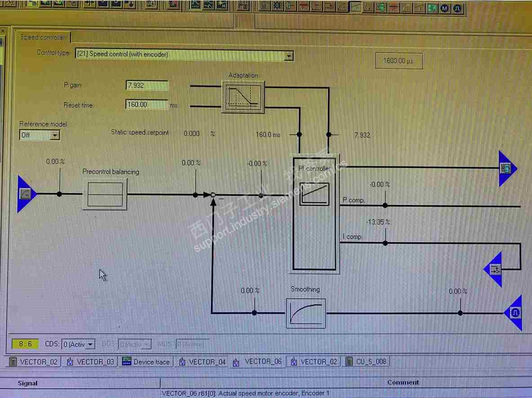The image size is (532, 398).
Task: Open the CDS 0 (Active) dropdown
Action: point(78,344)
